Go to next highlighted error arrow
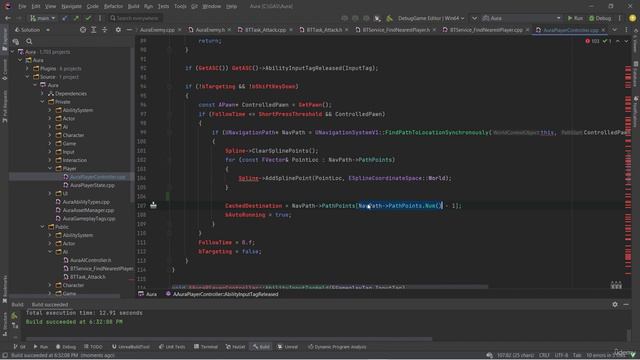Viewport: 640px width, 360px height. 626,41
